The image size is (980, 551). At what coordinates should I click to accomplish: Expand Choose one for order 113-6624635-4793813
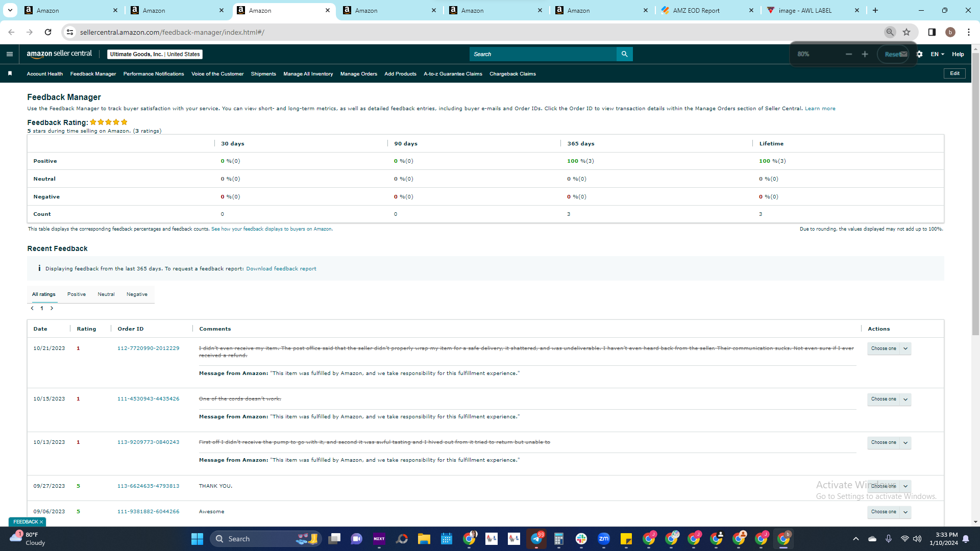point(889,486)
